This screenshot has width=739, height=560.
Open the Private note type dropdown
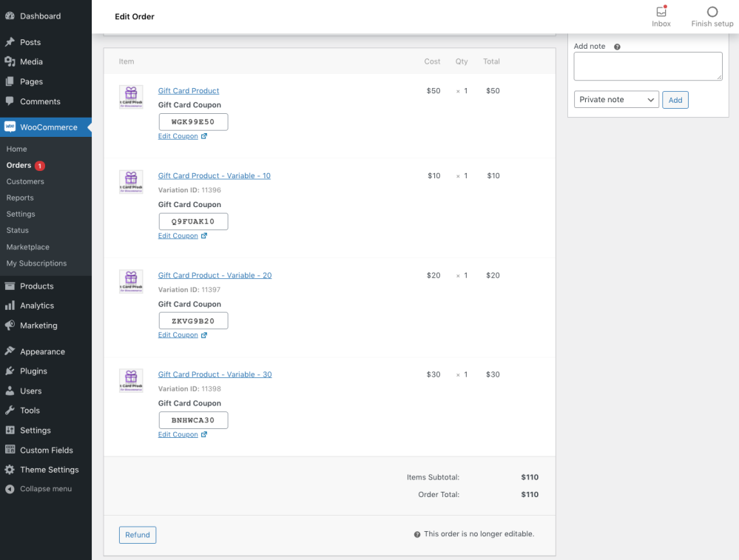coord(616,100)
